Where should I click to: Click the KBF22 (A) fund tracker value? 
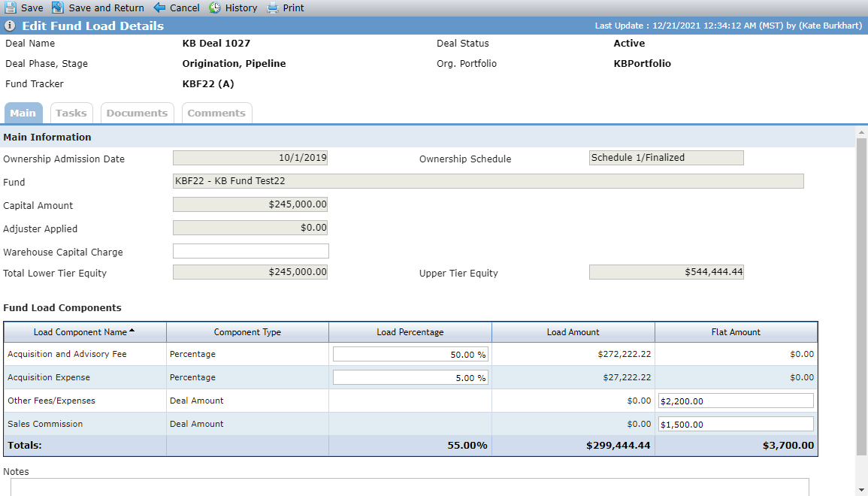pyautogui.click(x=208, y=84)
